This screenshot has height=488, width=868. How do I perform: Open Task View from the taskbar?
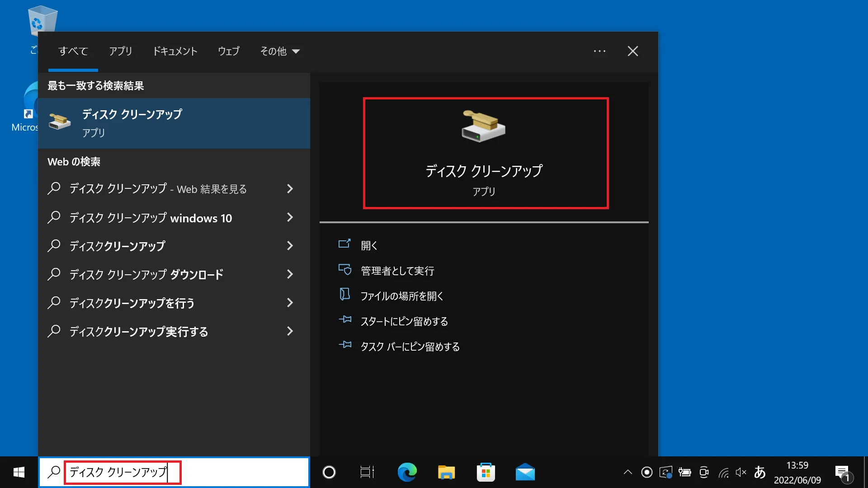tap(367, 472)
